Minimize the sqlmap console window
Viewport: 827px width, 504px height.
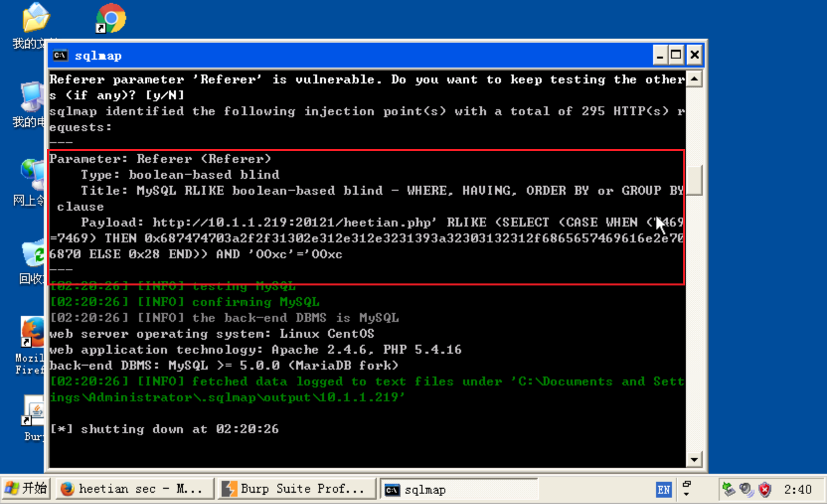pos(661,55)
